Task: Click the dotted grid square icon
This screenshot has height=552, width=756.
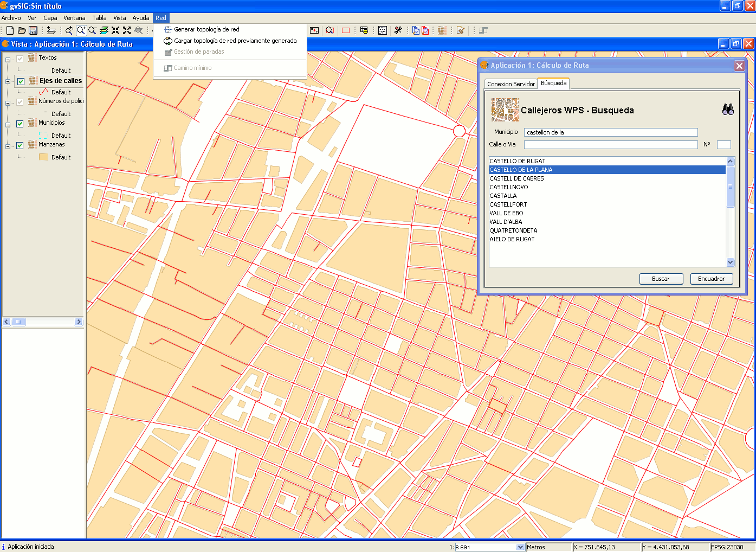Action: tap(383, 30)
